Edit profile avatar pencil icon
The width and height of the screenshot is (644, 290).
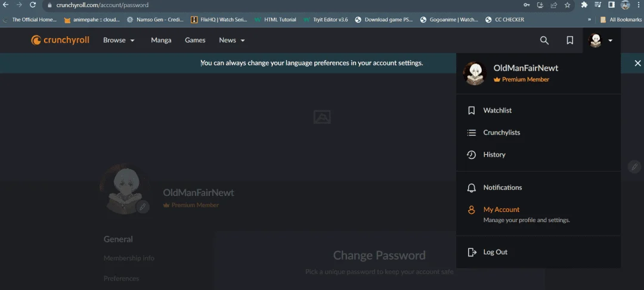click(143, 207)
